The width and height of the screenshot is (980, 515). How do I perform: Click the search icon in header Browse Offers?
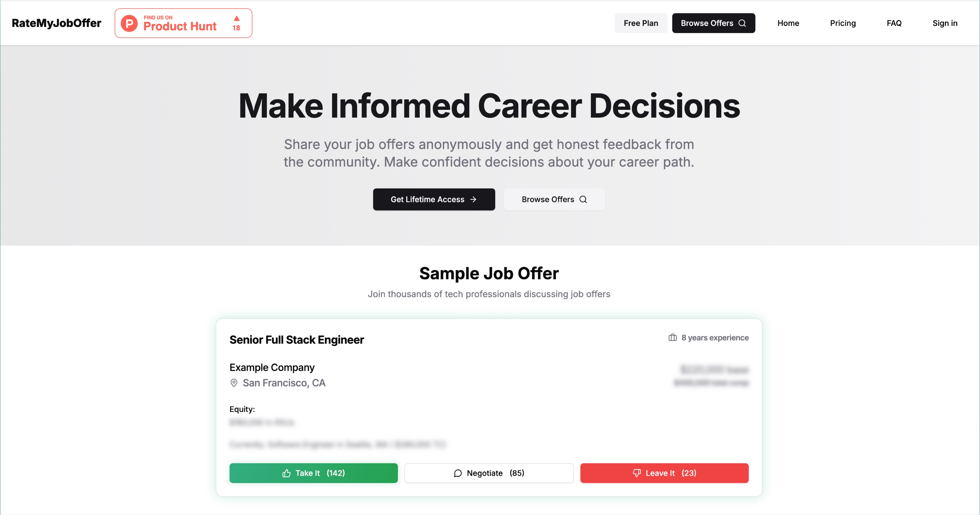[x=742, y=23]
